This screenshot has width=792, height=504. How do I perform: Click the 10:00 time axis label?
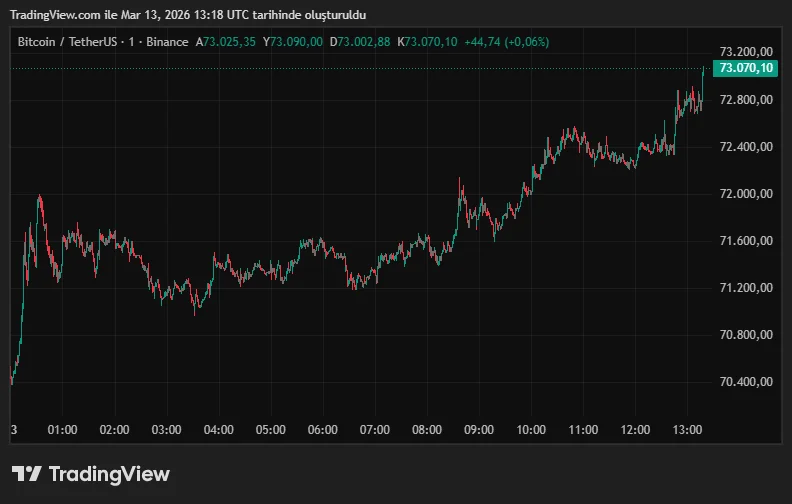pyautogui.click(x=531, y=430)
